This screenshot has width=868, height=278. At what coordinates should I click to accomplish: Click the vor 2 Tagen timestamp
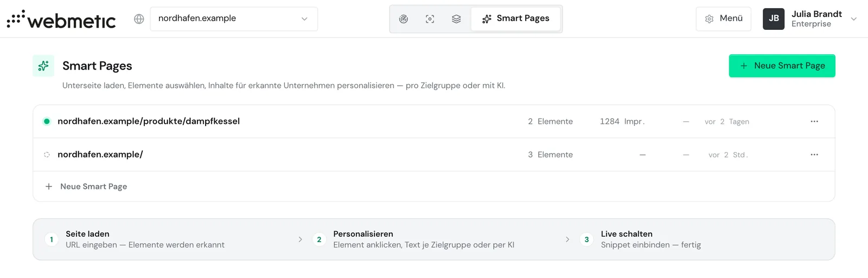tap(727, 122)
